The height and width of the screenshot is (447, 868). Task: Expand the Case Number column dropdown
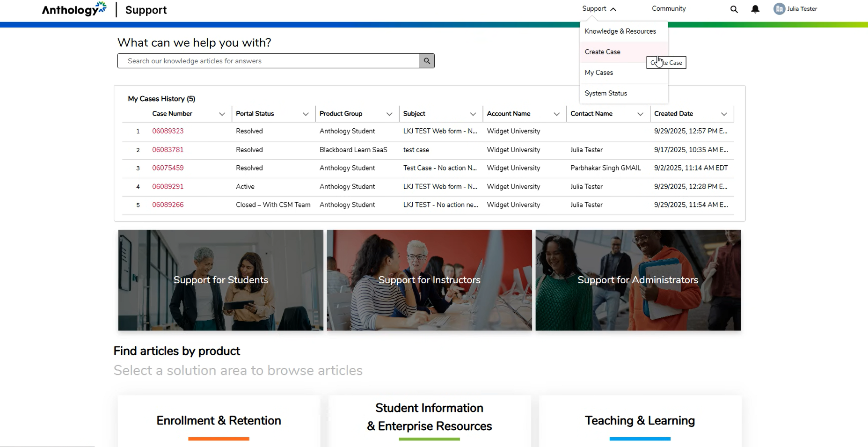[222, 114]
